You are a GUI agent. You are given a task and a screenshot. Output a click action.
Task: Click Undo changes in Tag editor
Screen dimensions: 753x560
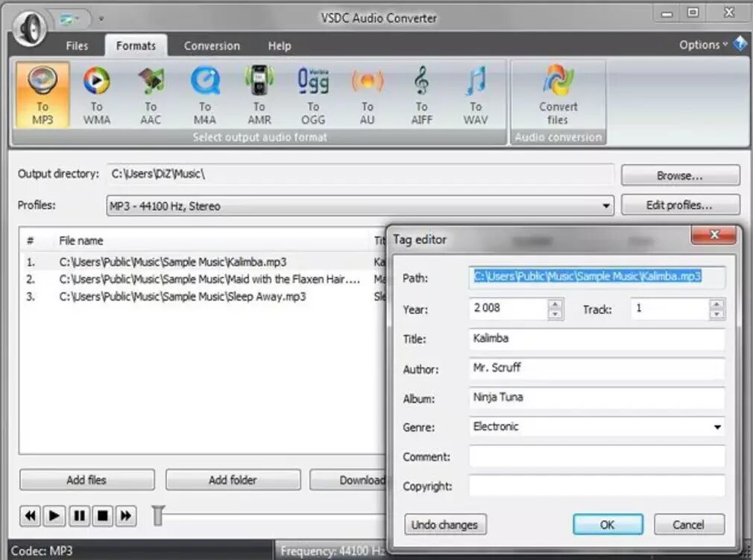[445, 524]
